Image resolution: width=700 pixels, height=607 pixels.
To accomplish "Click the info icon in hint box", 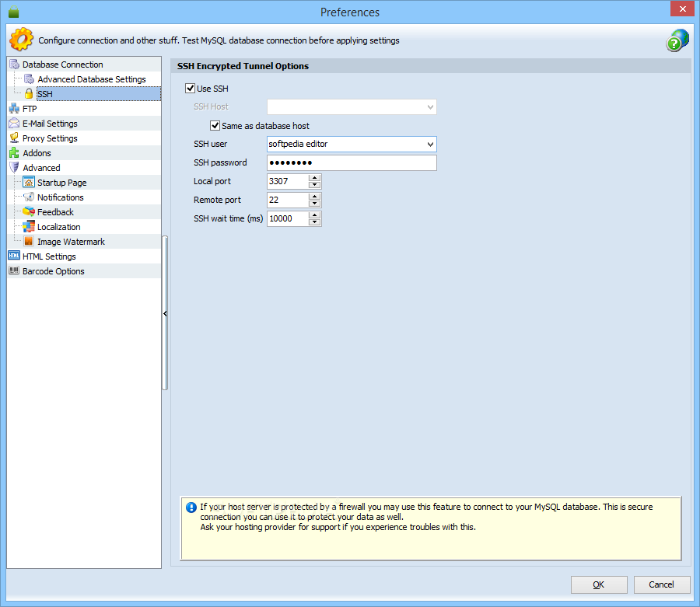I will 191,507.
